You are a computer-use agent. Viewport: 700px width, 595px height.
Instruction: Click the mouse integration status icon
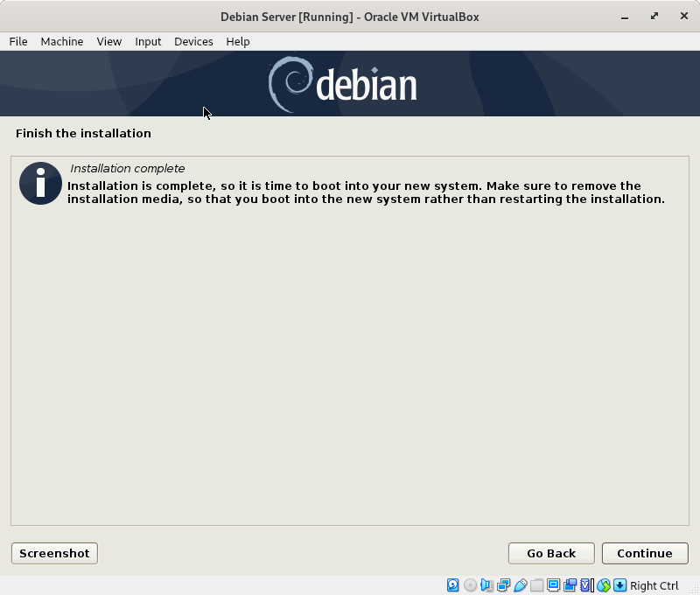(604, 585)
